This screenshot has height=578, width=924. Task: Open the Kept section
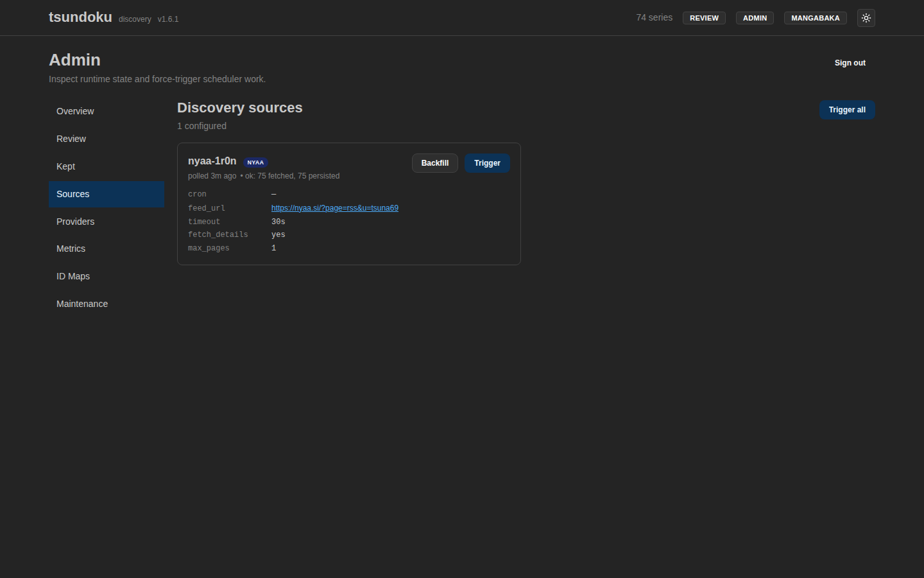107,166
